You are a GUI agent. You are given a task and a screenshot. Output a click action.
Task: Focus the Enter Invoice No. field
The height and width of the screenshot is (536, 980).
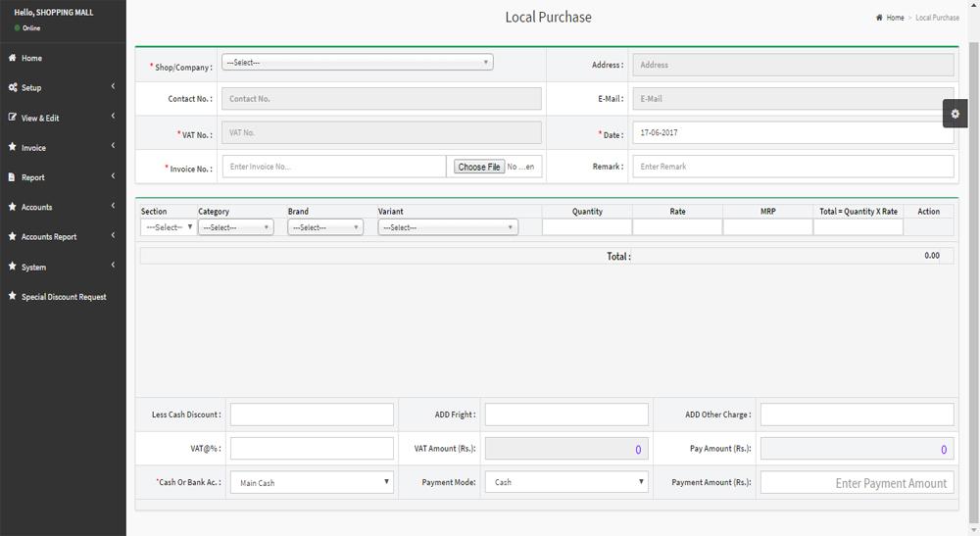click(x=334, y=167)
